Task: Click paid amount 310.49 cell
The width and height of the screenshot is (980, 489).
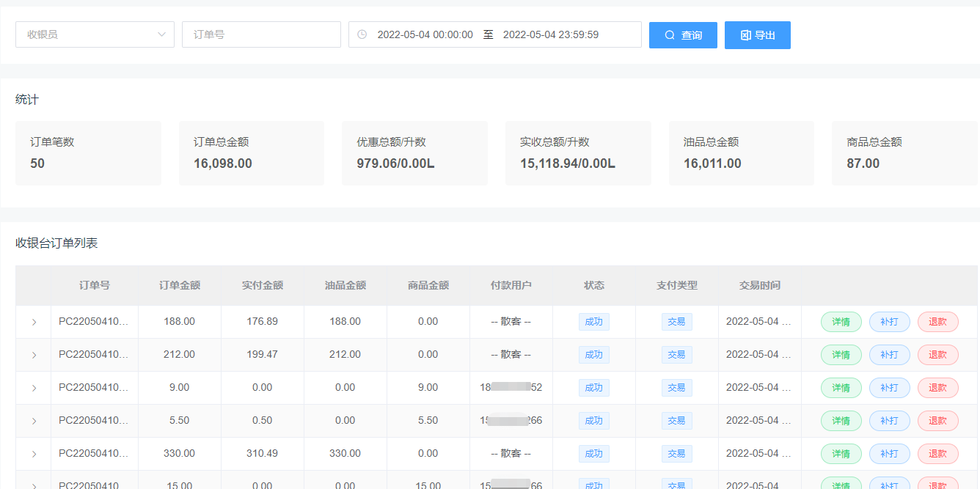Action: [x=263, y=454]
